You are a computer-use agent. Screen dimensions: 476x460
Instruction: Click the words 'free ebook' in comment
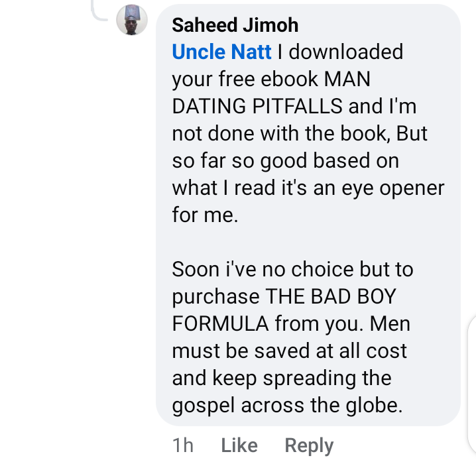[268, 79]
